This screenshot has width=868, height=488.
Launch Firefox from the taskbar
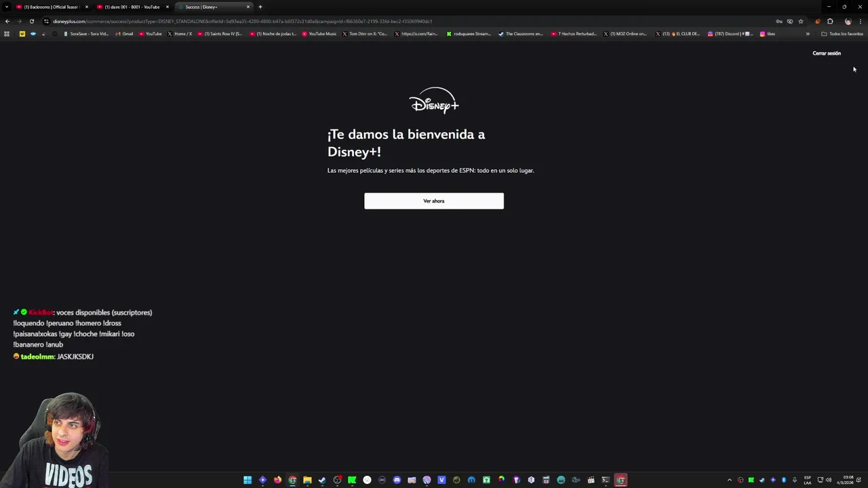point(277,480)
